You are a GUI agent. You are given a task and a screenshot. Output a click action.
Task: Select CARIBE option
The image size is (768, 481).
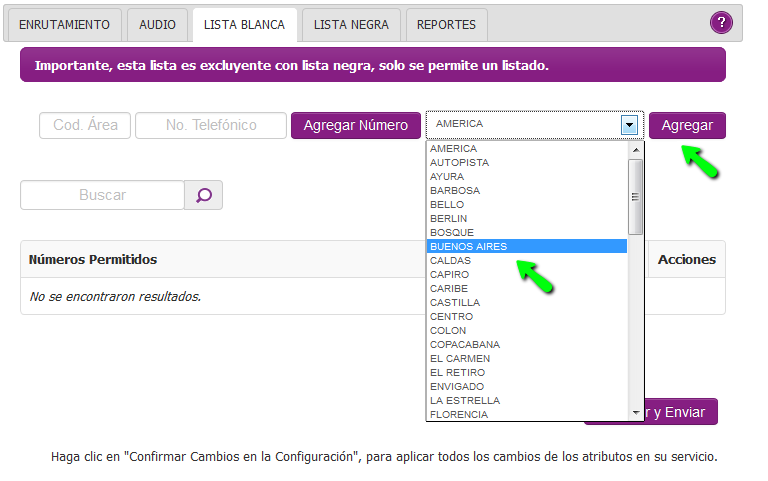coord(527,289)
